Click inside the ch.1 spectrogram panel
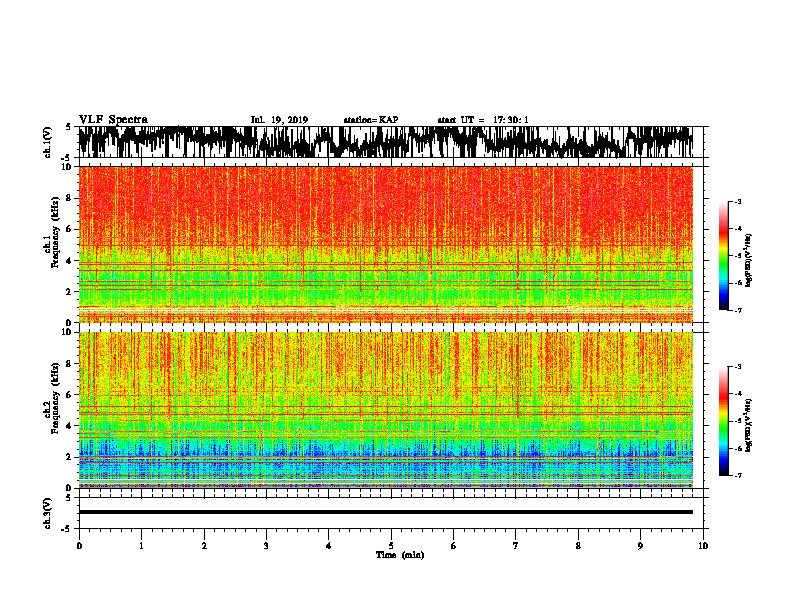This screenshot has width=792, height=612. [x=386, y=244]
